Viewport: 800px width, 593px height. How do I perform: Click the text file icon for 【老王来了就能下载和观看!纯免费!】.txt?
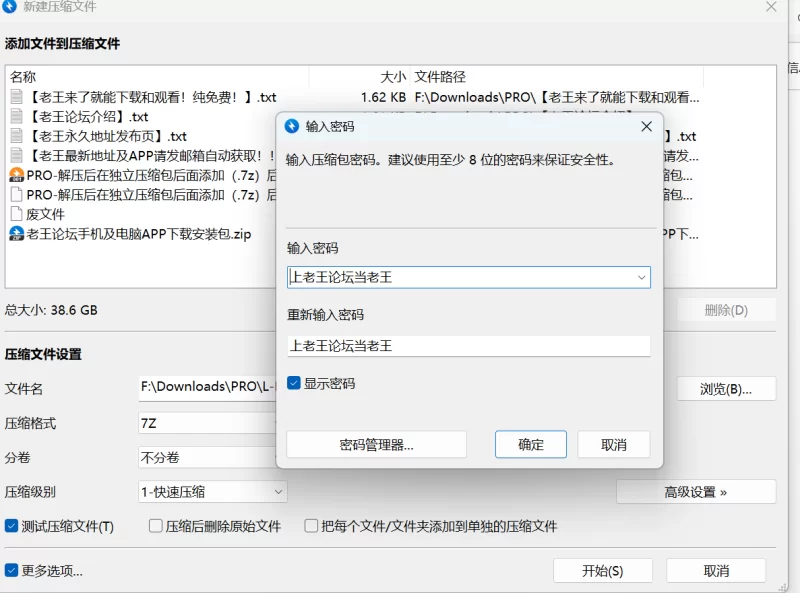pos(16,97)
